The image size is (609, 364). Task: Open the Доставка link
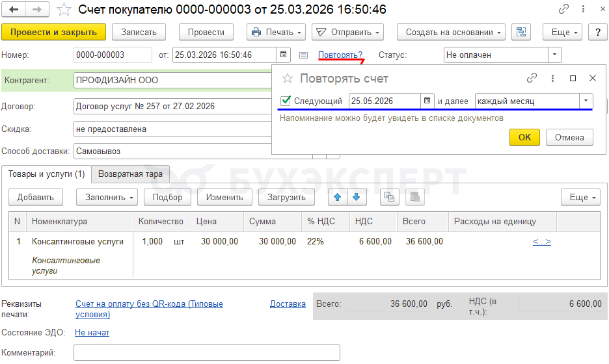[x=288, y=304]
